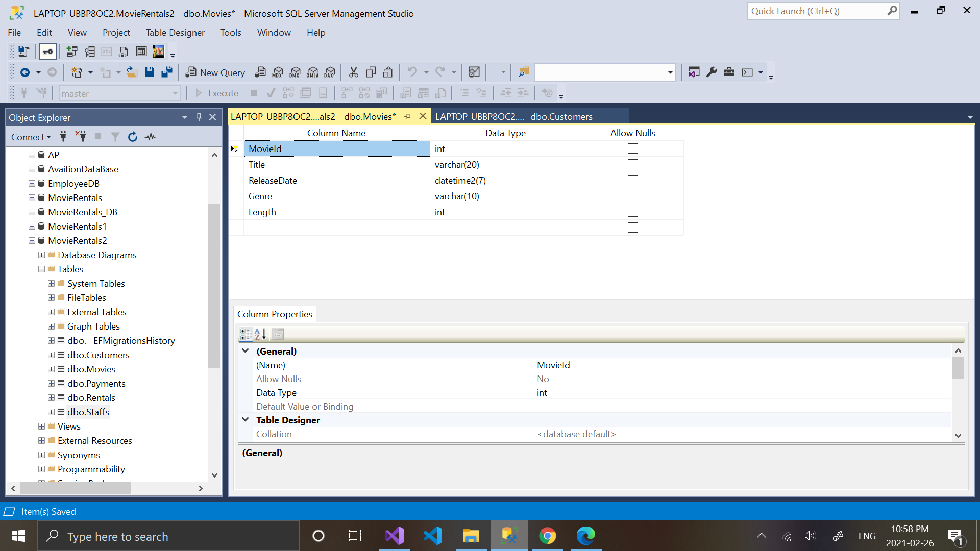Expand the Views folder node
The height and width of the screenshot is (551, 980).
[x=41, y=426]
